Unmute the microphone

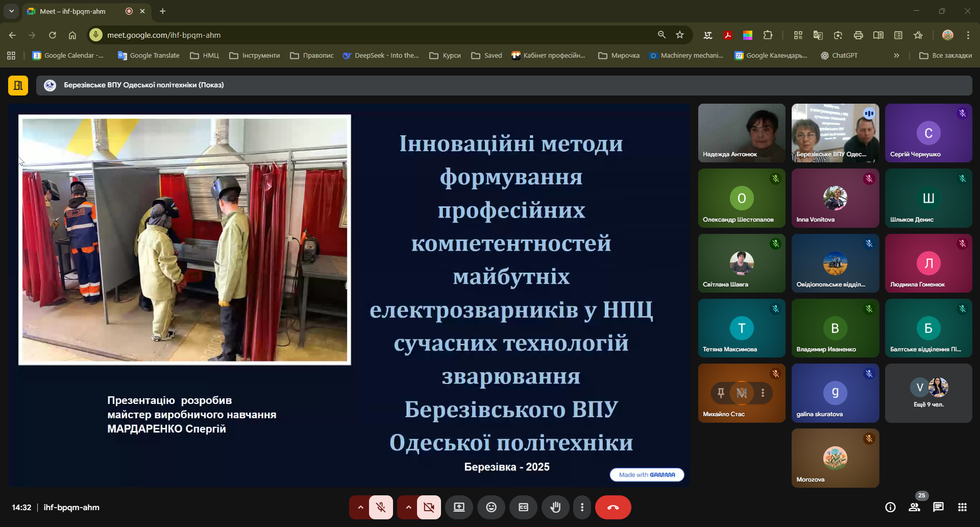pyautogui.click(x=381, y=507)
